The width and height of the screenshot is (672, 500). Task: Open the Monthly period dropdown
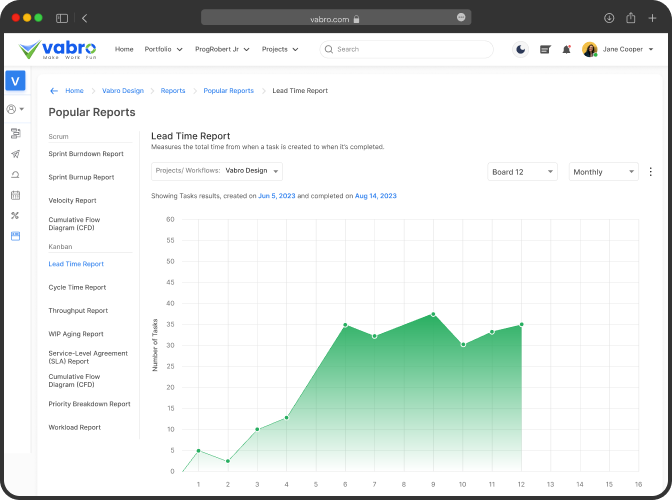603,172
